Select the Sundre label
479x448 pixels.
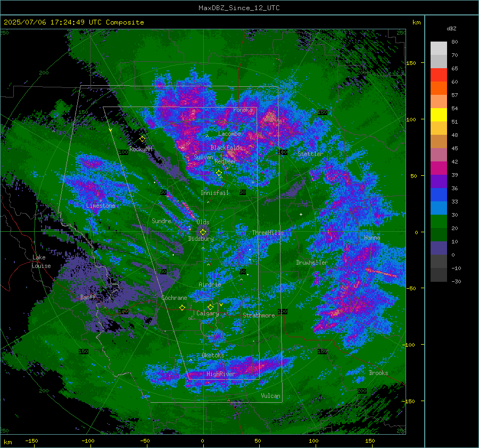tap(162, 221)
